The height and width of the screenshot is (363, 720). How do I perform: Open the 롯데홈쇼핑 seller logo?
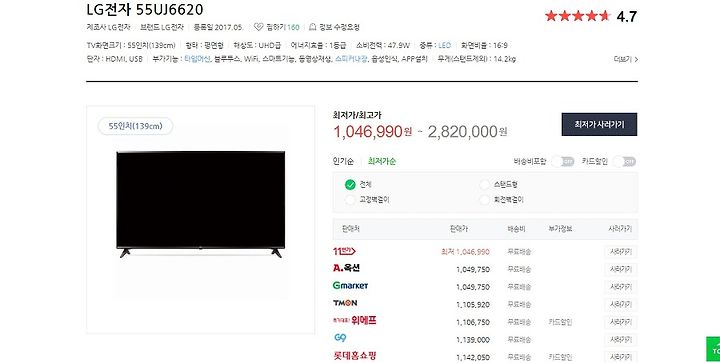[x=354, y=356]
